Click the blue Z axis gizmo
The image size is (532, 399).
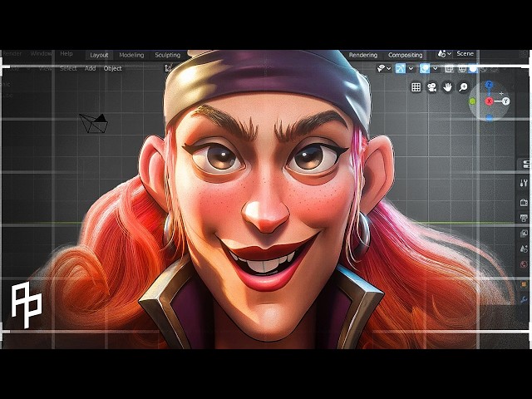pyautogui.click(x=489, y=85)
